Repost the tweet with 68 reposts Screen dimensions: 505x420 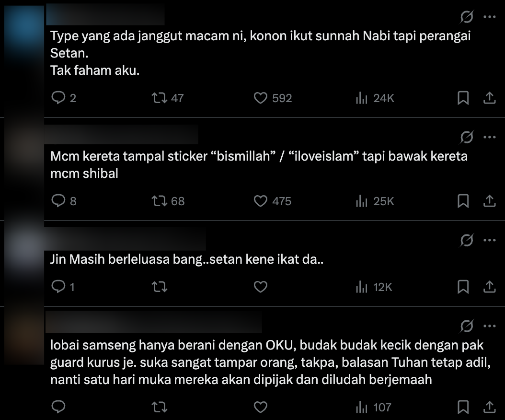point(159,201)
